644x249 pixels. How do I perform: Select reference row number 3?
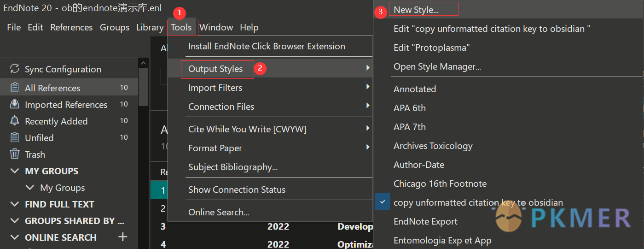162,226
